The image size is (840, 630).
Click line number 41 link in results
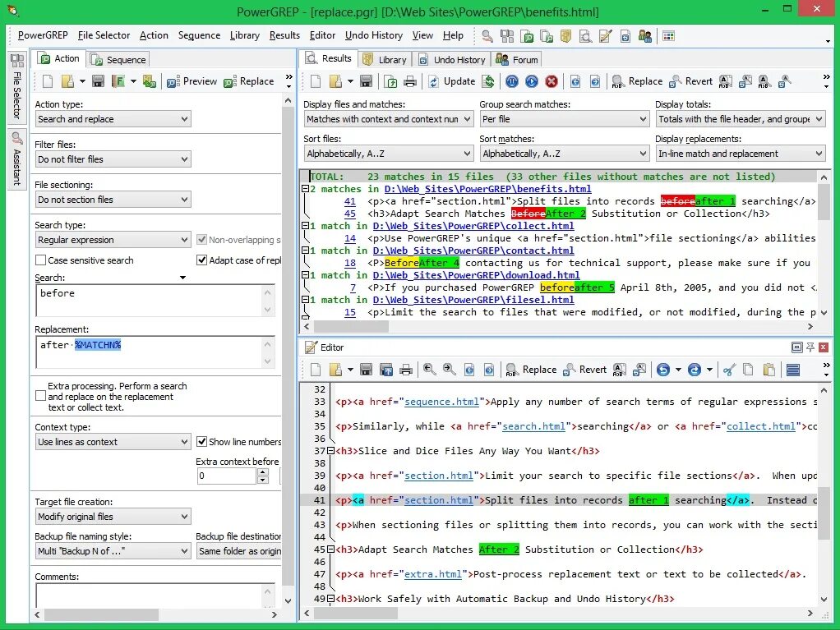[x=350, y=201]
